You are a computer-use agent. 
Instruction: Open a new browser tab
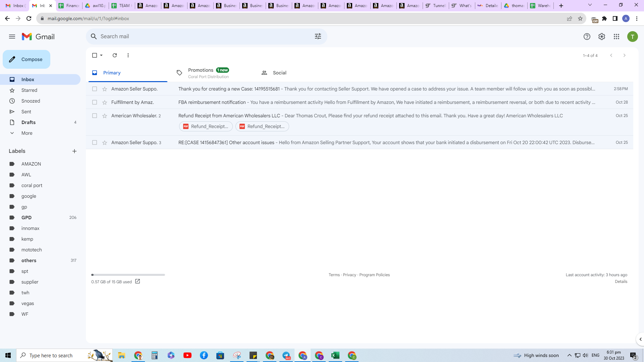[561, 6]
